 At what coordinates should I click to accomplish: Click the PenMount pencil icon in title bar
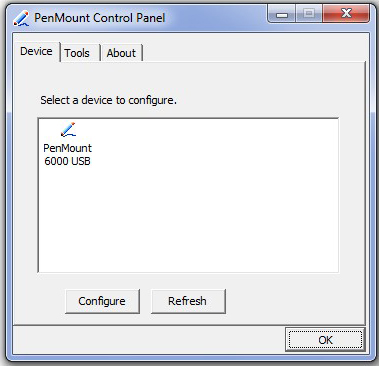pos(21,18)
